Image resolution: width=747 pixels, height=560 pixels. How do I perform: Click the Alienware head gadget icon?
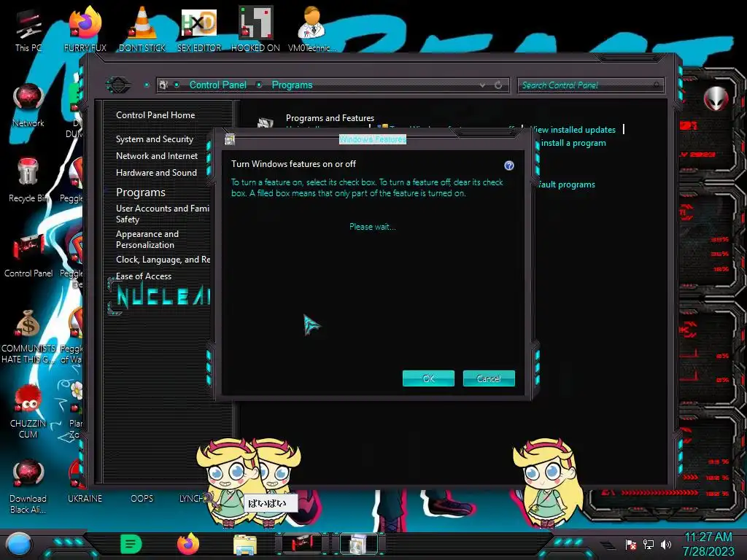coord(716,98)
